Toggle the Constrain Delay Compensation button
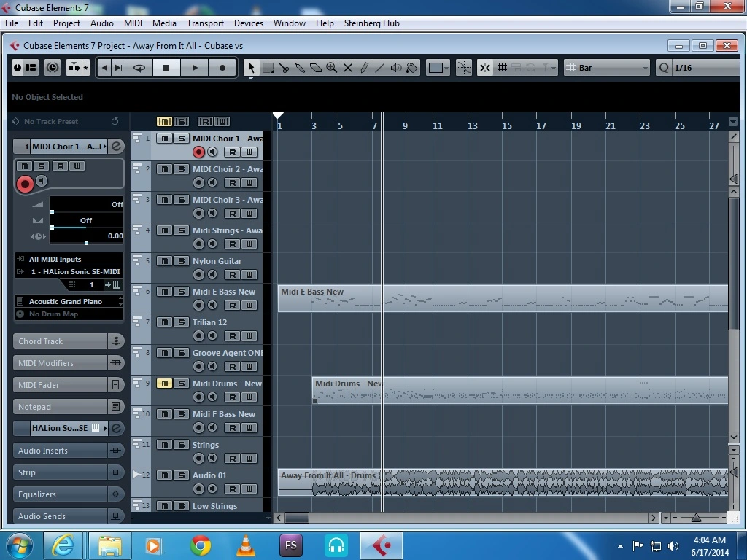The width and height of the screenshot is (747, 560). coord(53,68)
